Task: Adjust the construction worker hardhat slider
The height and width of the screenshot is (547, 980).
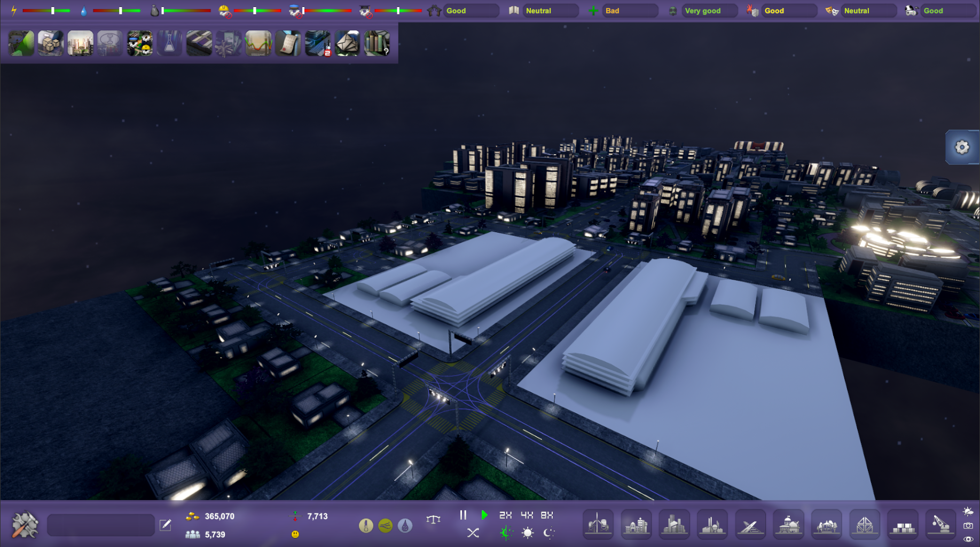Action: click(x=257, y=11)
